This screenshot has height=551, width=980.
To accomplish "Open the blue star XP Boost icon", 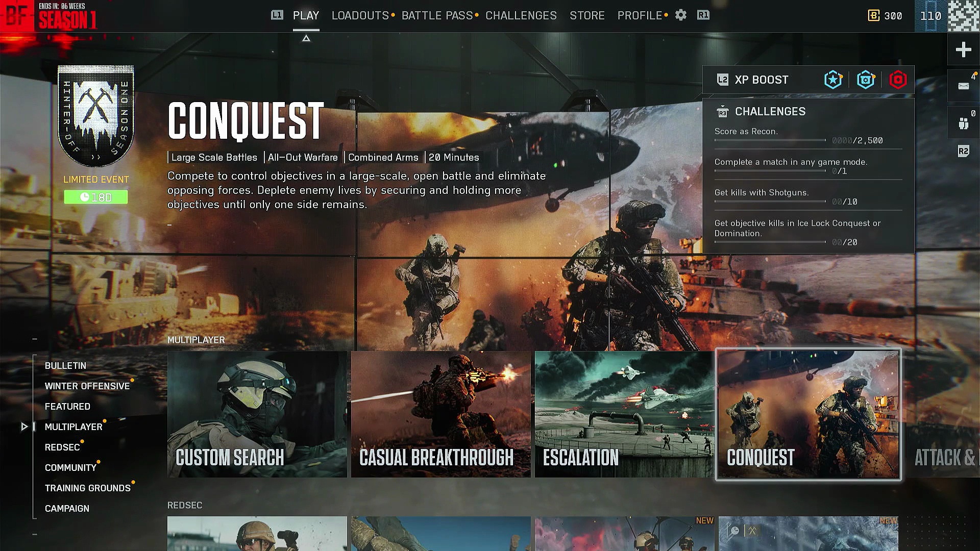I will [x=834, y=80].
